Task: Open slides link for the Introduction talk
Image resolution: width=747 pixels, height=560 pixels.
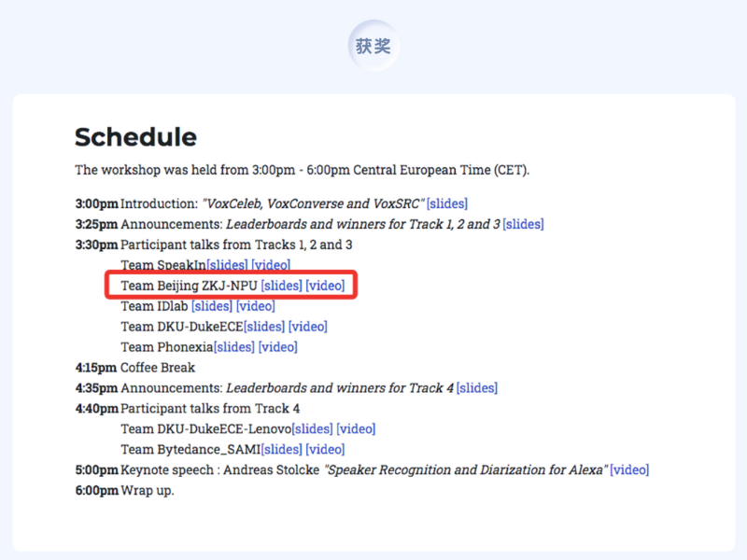Action: pos(447,203)
